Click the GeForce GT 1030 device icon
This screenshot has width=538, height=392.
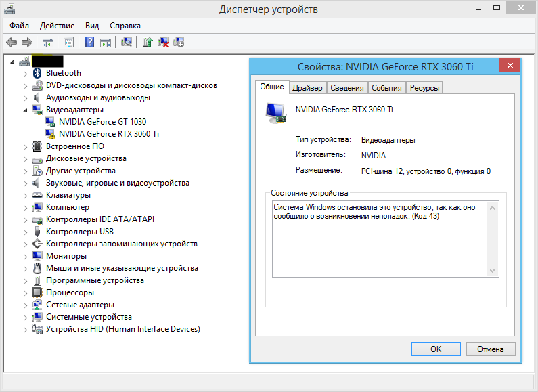click(x=50, y=122)
